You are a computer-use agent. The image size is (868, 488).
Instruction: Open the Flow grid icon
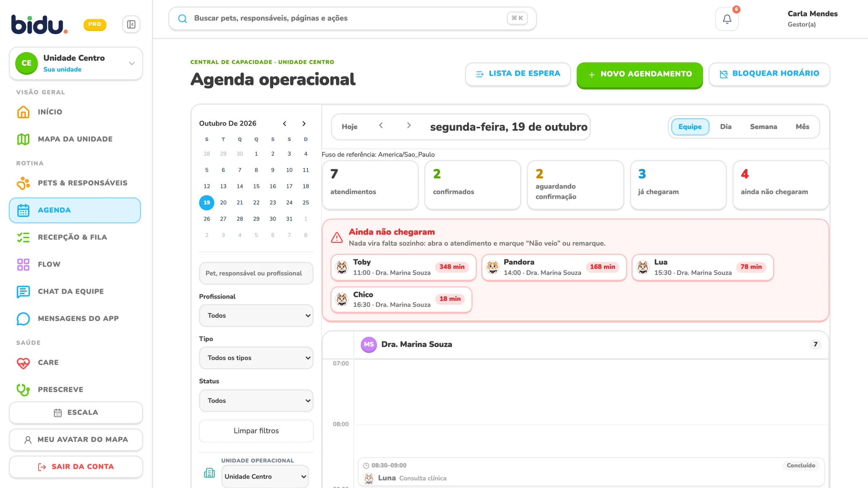[x=24, y=264]
